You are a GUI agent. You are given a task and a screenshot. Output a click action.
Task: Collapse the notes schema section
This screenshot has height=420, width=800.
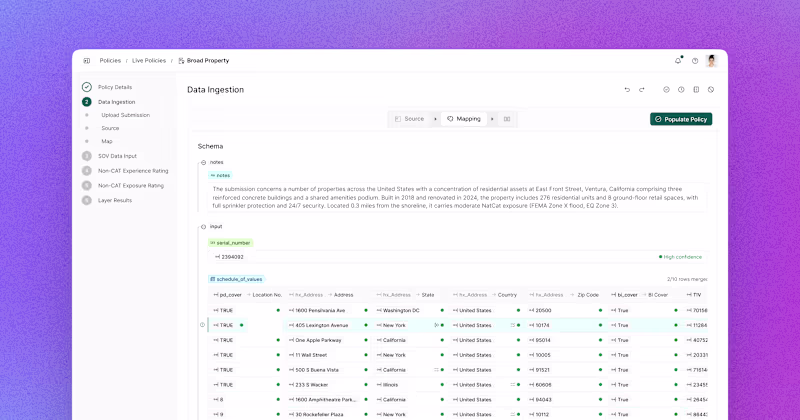(204, 163)
